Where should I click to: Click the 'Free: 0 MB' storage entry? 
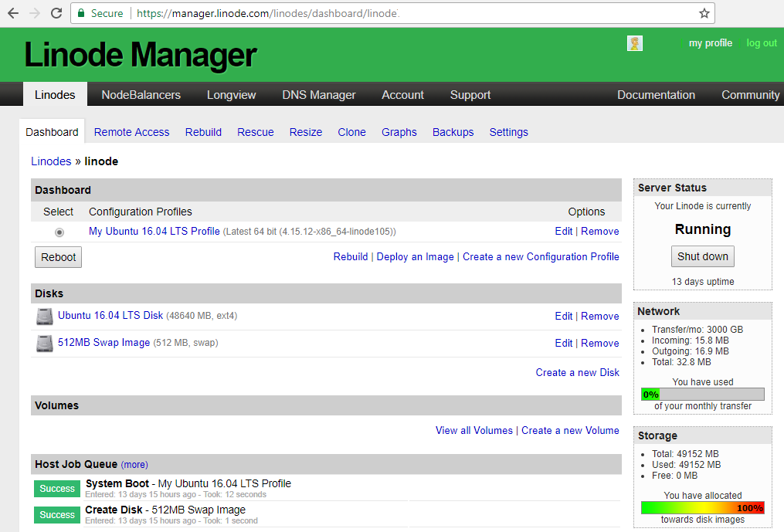tap(674, 476)
